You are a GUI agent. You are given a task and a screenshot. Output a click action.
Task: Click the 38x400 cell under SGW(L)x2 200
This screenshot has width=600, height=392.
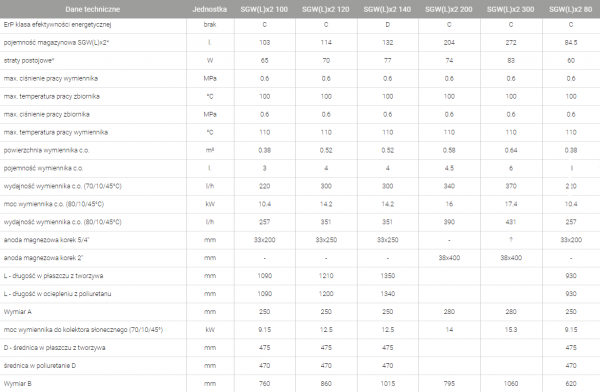[449, 258]
